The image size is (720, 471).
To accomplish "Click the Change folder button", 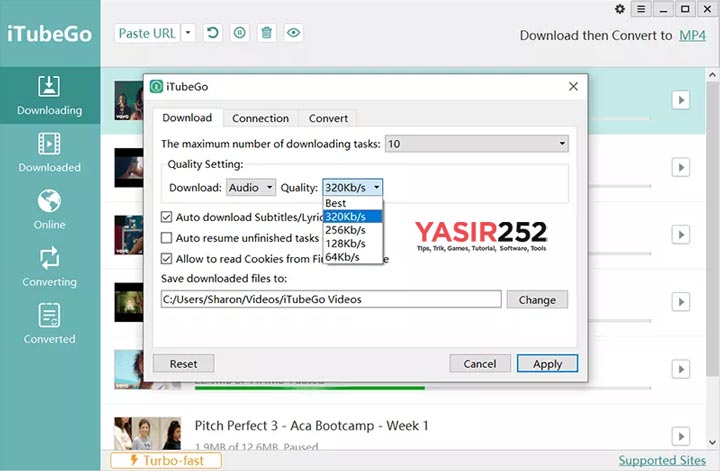I will tap(537, 300).
